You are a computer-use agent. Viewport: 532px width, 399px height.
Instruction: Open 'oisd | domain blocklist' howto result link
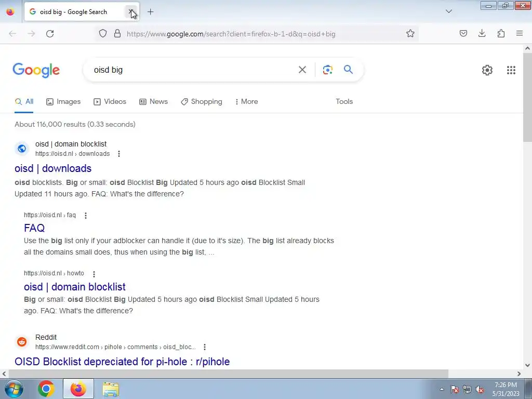click(75, 287)
